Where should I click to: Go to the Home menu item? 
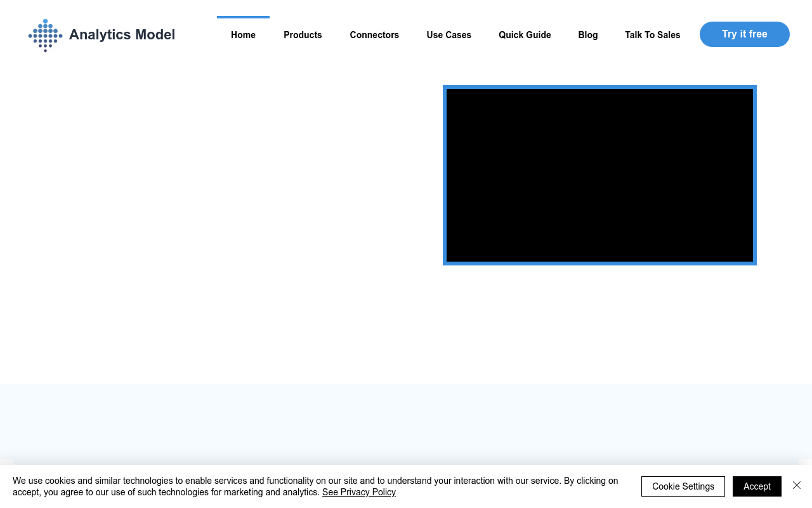[x=243, y=35]
